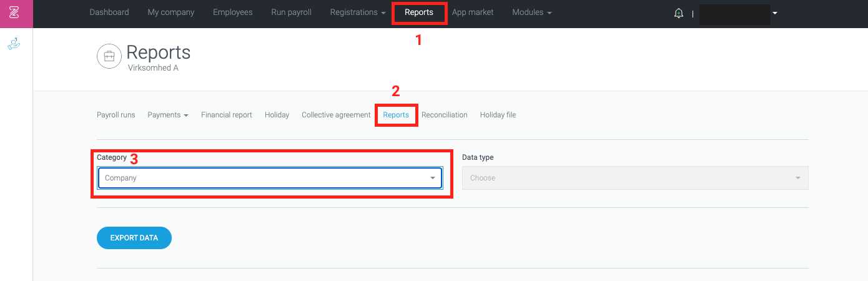This screenshot has height=281, width=868.
Task: Click the pink Zenegy logo icon
Action: coord(16,13)
